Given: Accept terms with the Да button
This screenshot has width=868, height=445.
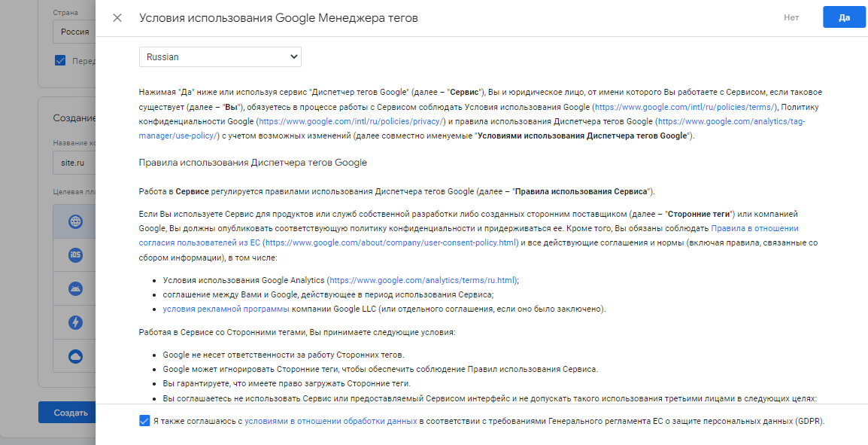Looking at the screenshot, I should pos(844,17).
